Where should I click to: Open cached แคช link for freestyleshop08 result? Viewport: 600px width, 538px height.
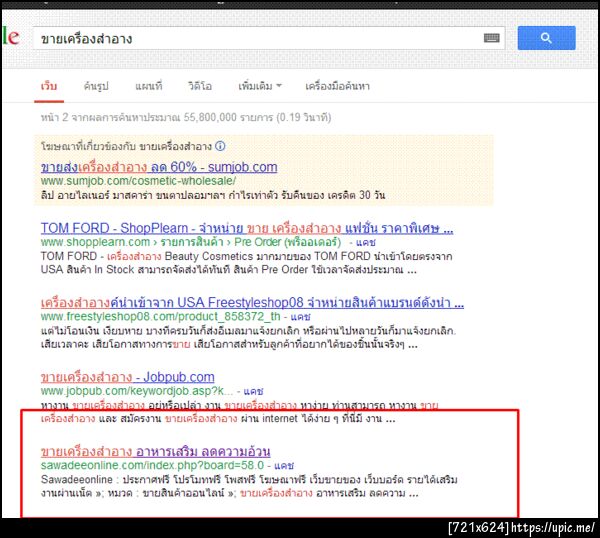point(300,317)
